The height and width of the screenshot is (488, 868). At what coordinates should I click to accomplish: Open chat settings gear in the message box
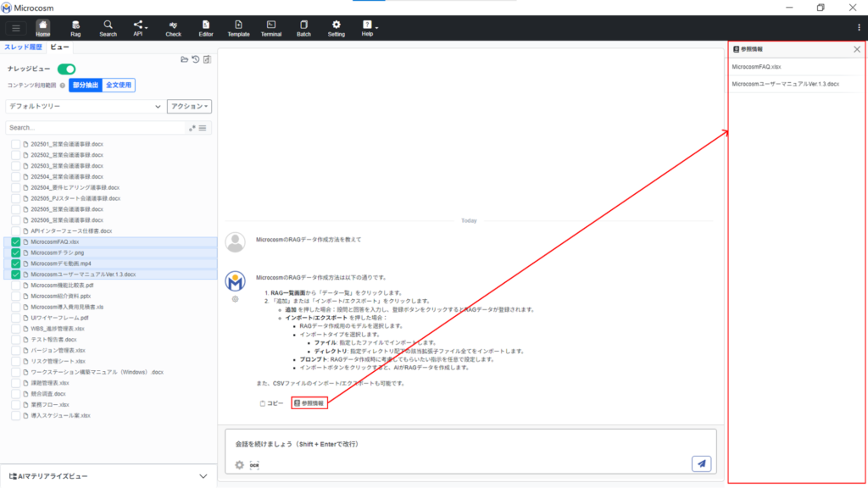point(239,465)
